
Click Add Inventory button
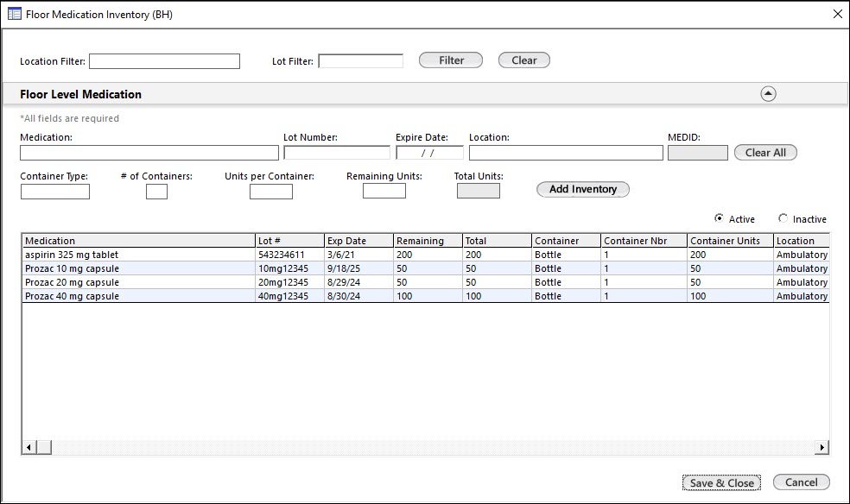tap(583, 189)
